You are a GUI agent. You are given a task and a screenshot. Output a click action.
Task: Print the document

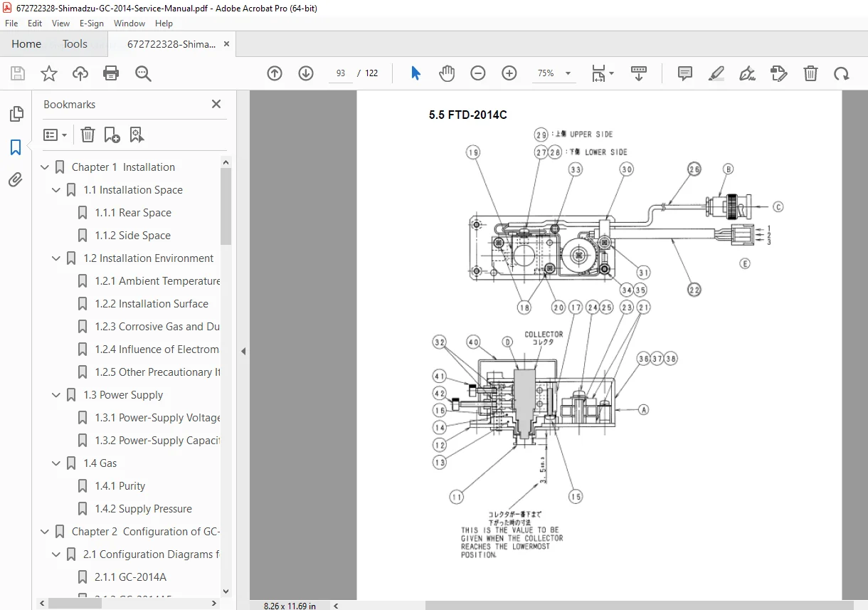111,73
